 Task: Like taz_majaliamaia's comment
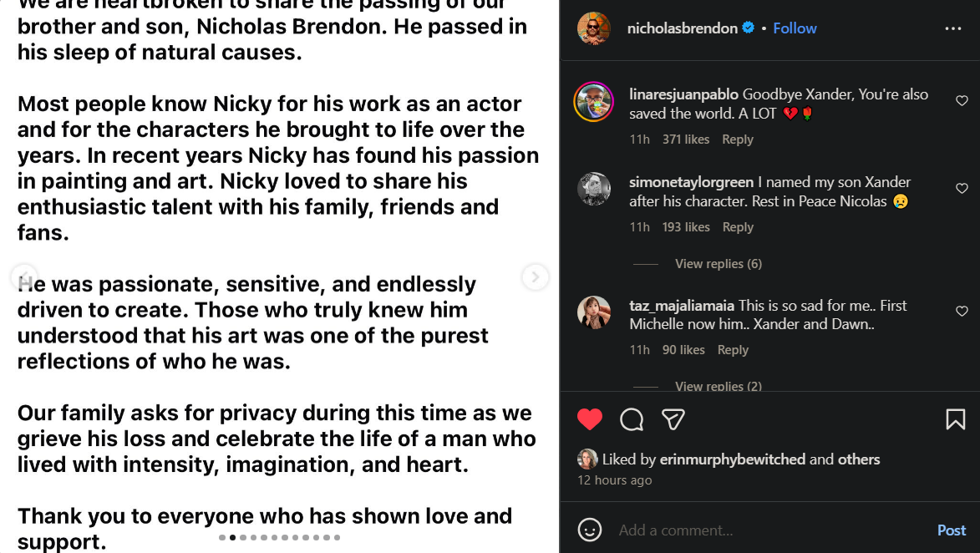click(x=962, y=312)
